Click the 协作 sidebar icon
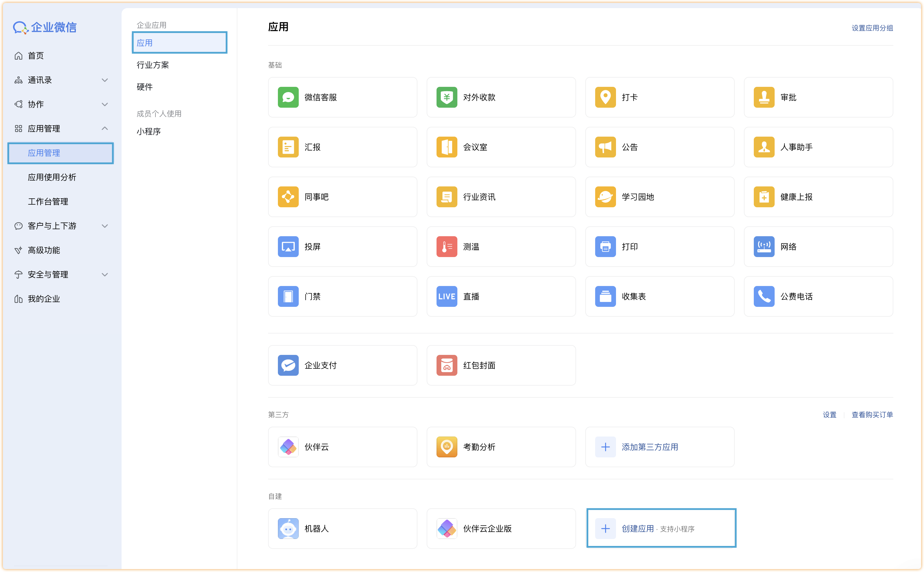924x572 pixels. tap(18, 104)
